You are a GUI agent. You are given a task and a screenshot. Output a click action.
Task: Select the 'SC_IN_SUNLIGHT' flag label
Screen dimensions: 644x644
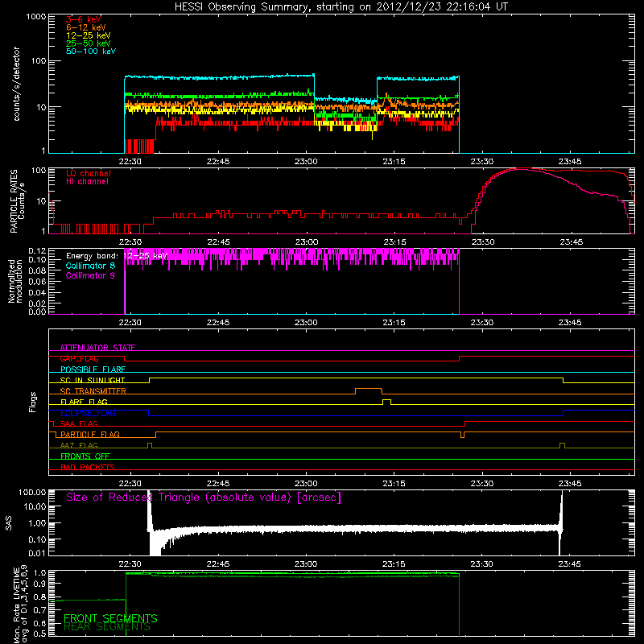93,380
